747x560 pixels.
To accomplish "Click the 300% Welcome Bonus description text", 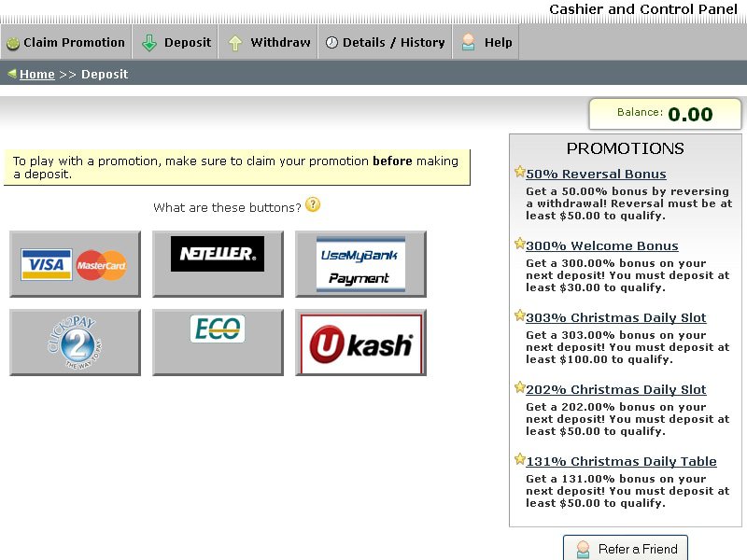I will [x=627, y=275].
